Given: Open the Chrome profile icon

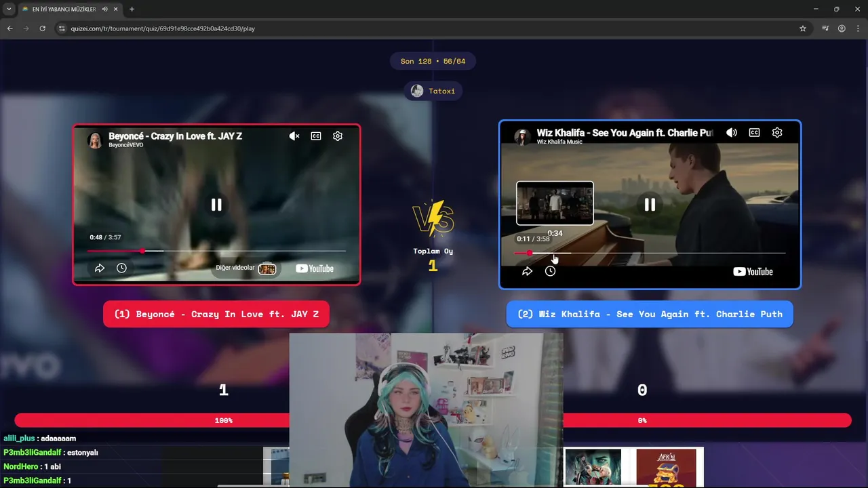Looking at the screenshot, I should point(842,28).
